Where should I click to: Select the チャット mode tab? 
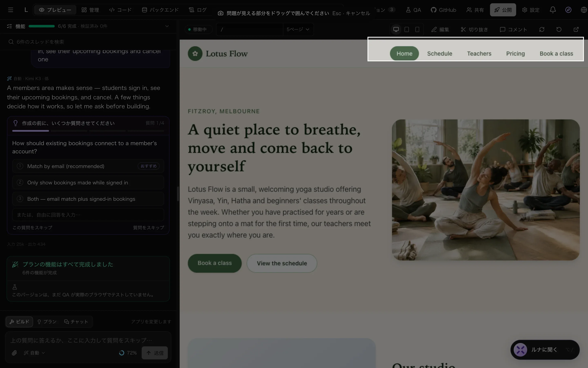(x=76, y=322)
